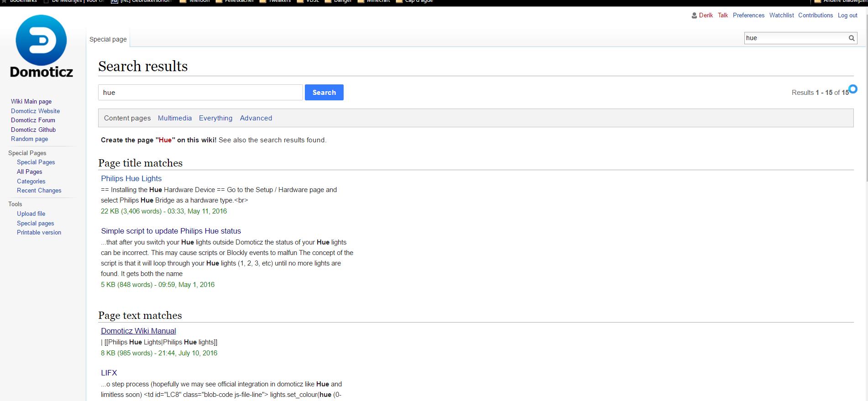Open All Pages in sidebar
Image resolution: width=868 pixels, height=401 pixels.
point(29,172)
